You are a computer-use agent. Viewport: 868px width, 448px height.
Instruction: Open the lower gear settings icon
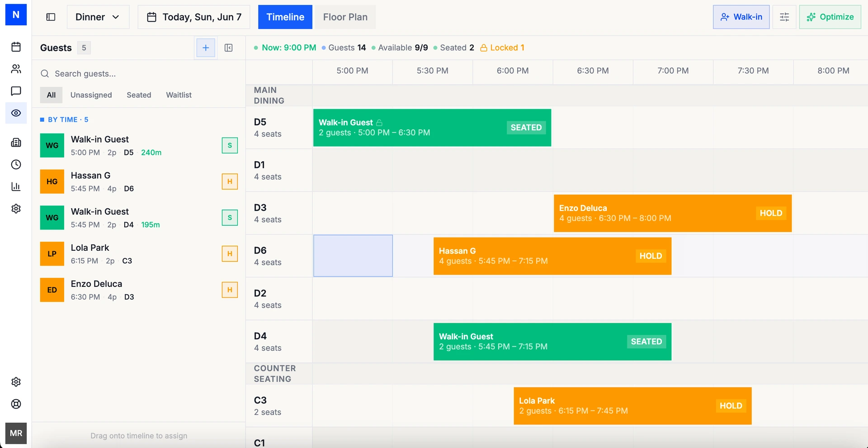[x=16, y=382]
